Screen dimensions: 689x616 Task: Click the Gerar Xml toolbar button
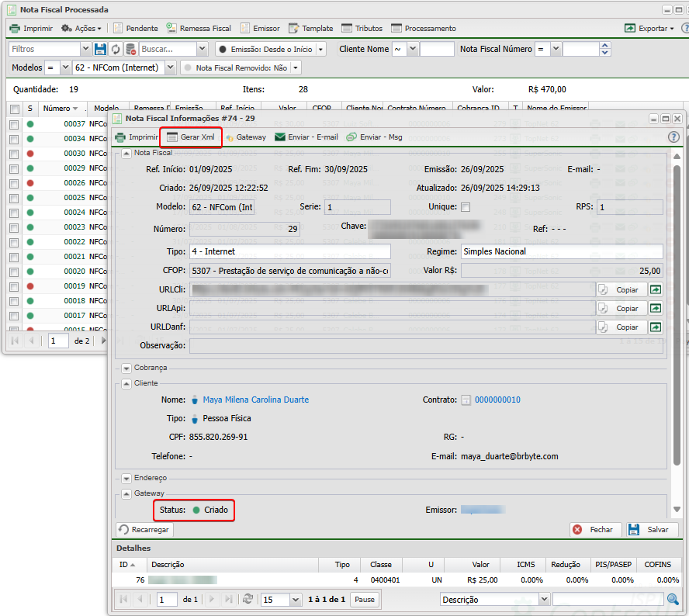[x=191, y=137]
